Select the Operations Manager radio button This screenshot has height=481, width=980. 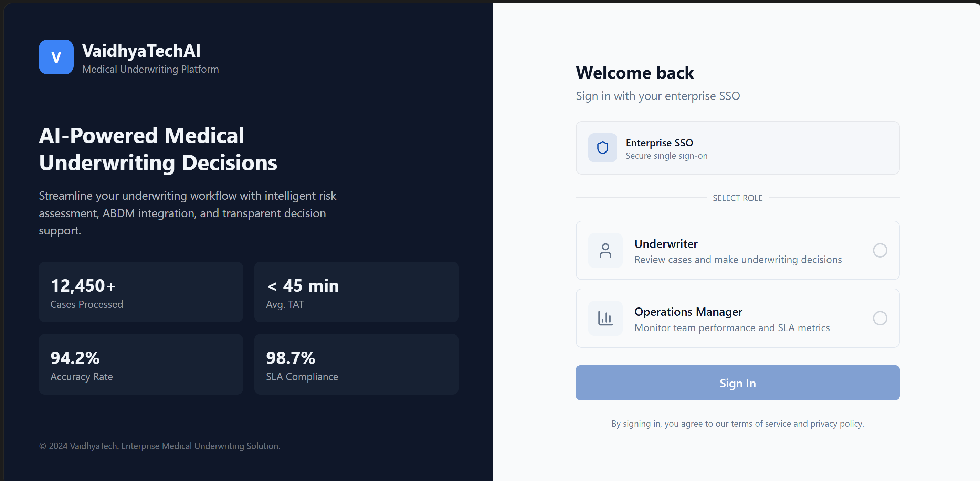879,318
